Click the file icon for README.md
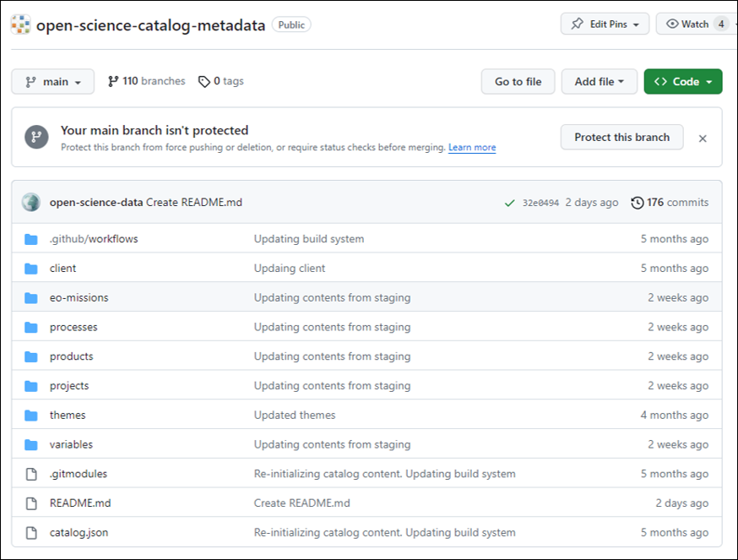Image resolution: width=738 pixels, height=560 pixels. click(x=31, y=503)
